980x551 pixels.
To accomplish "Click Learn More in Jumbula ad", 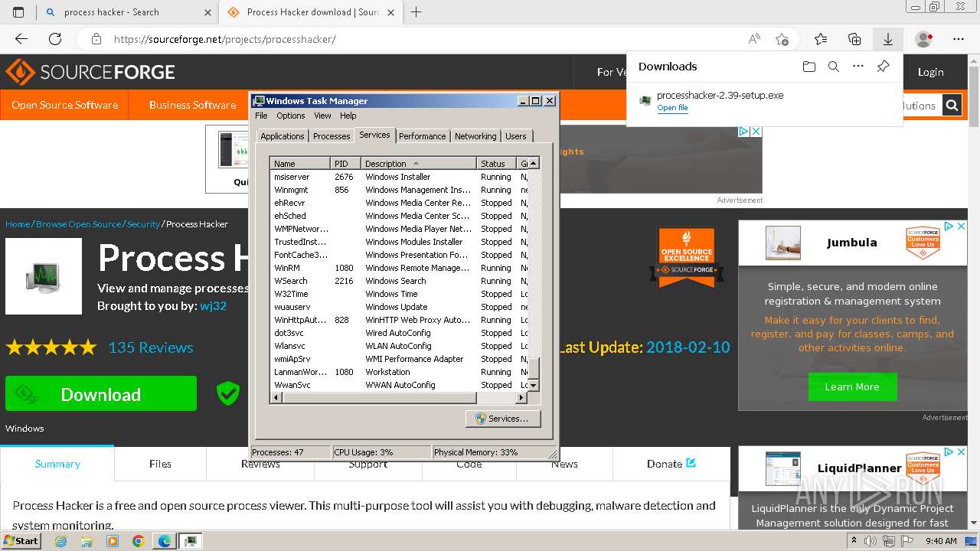I will 851,386.
